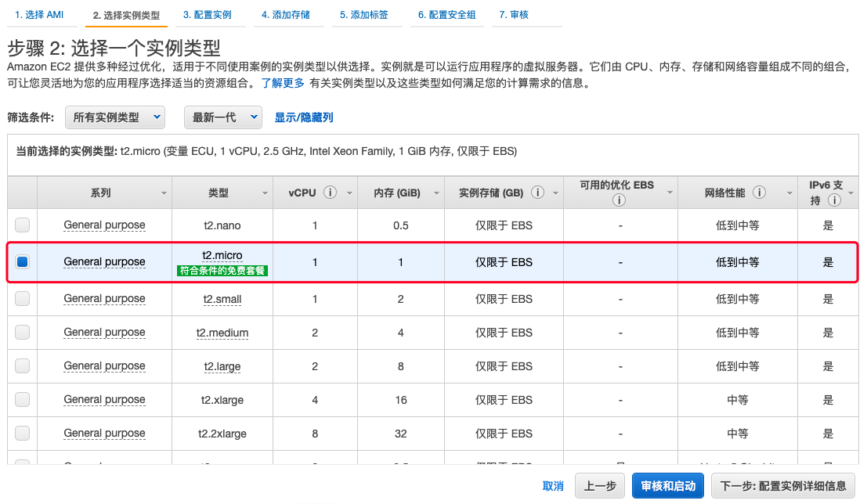Click memory value 0.5 in t2.nano row
This screenshot has height=504, width=867.
(x=401, y=225)
